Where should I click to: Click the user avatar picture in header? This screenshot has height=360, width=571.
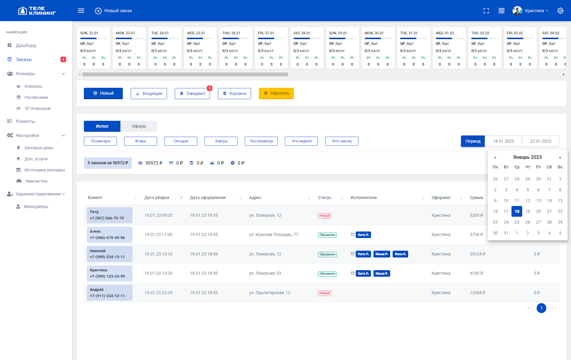(517, 11)
